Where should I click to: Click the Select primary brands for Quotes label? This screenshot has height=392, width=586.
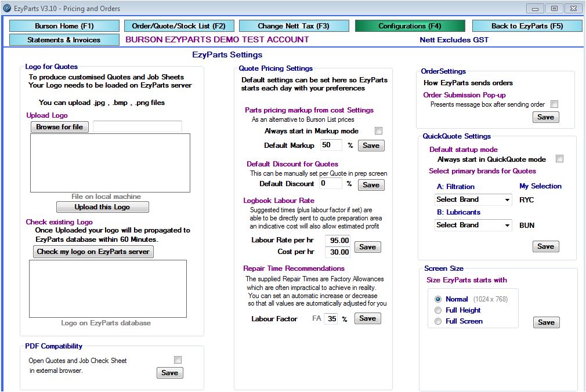coord(483,171)
